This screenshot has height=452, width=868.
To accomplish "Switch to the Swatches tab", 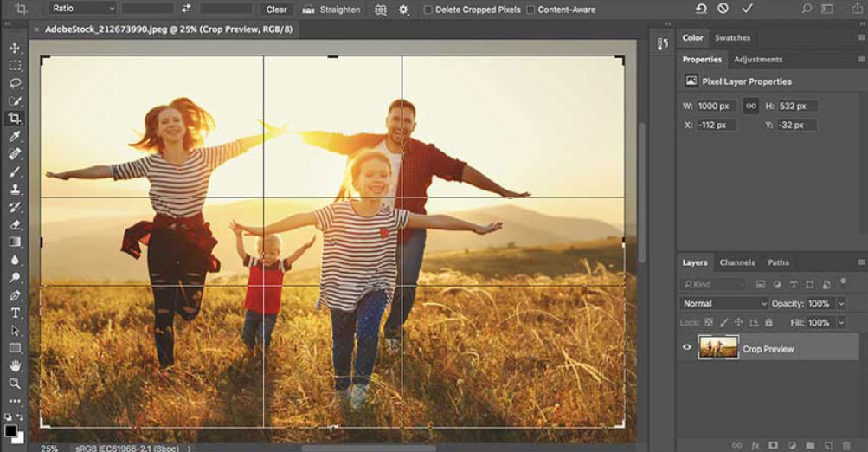I will click(732, 38).
